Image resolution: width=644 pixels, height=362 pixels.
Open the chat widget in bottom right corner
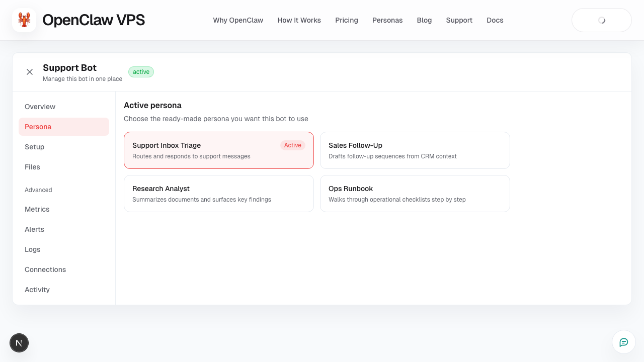(623, 342)
